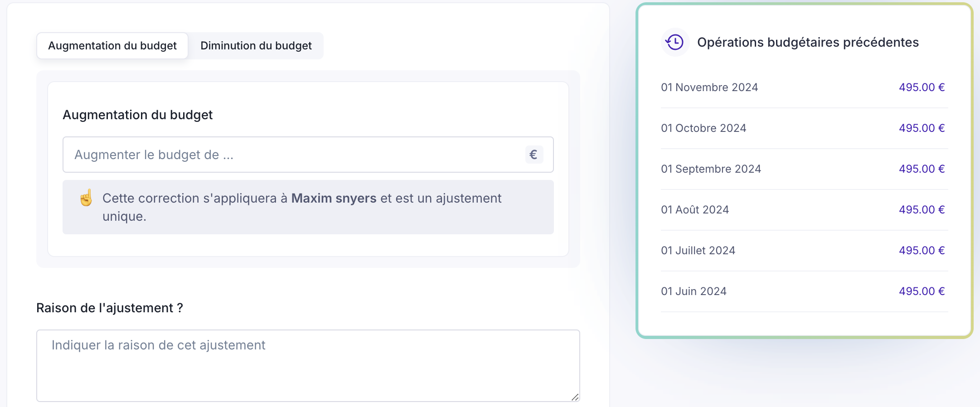Click the Raison de l'ajustement label

click(x=110, y=308)
